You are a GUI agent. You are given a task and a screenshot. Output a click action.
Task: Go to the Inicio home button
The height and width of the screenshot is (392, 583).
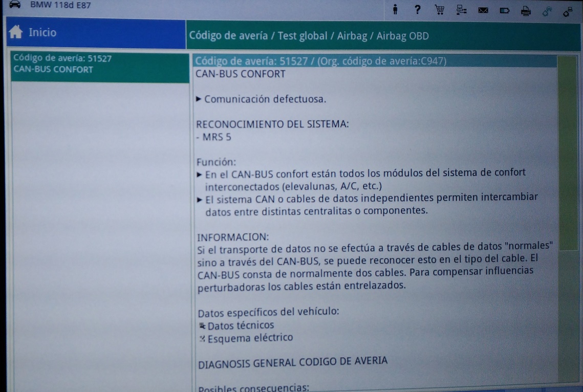42,33
